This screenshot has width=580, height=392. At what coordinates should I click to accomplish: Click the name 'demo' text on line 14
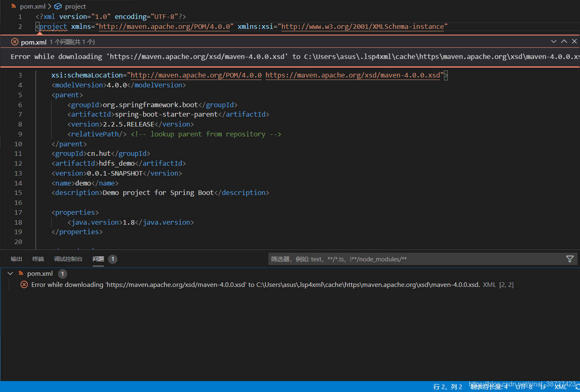[x=83, y=183]
